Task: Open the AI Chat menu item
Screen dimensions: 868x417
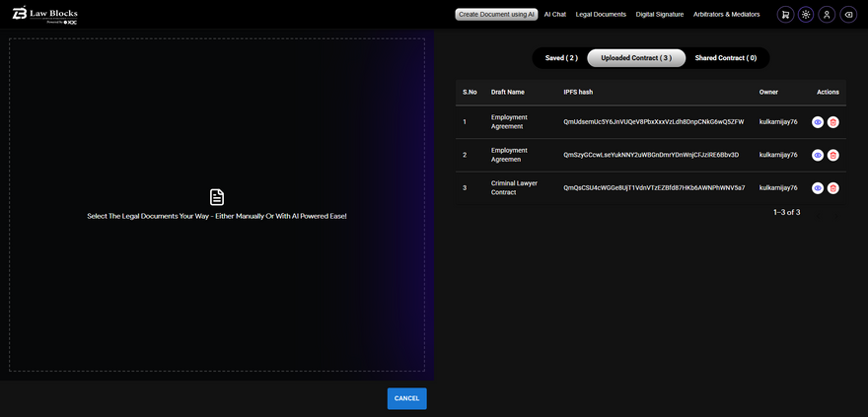Action: [x=555, y=15]
